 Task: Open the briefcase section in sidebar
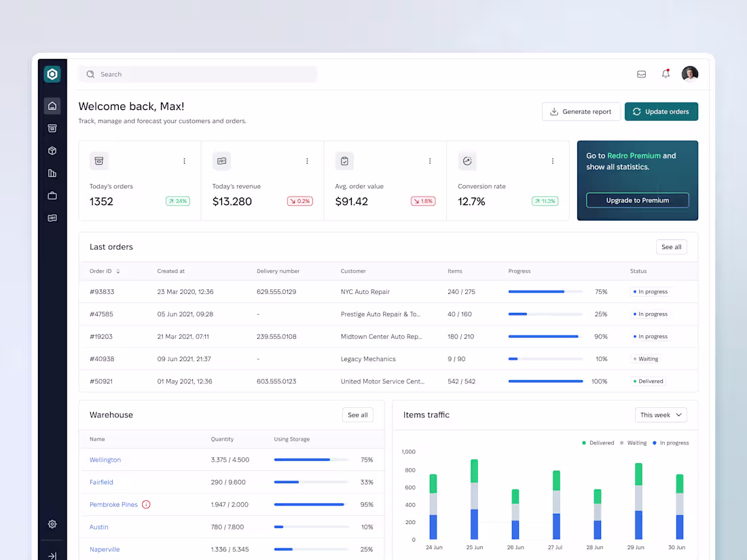(x=52, y=195)
